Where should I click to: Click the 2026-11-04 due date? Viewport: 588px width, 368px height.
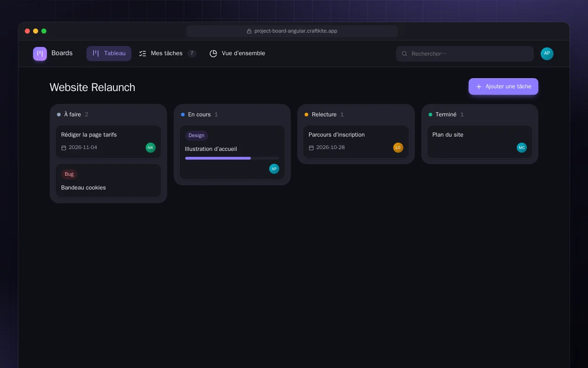point(83,148)
